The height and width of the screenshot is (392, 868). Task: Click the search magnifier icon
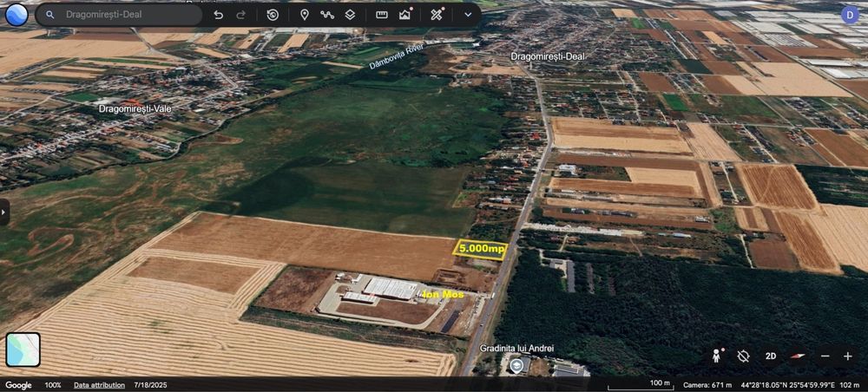(49, 15)
